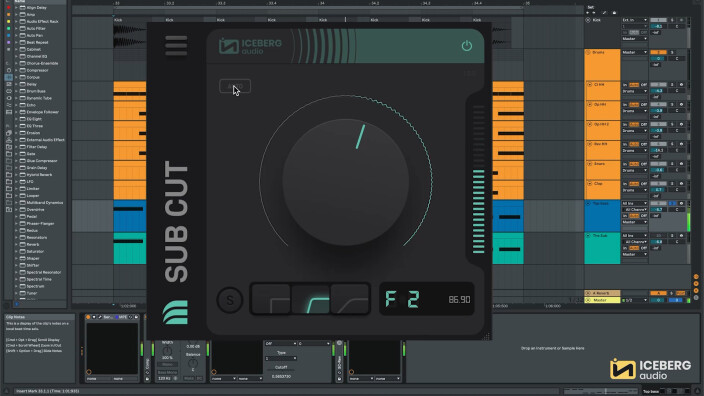Click the Clip Notes info panel title
This screenshot has width=704, height=396.
15,317
